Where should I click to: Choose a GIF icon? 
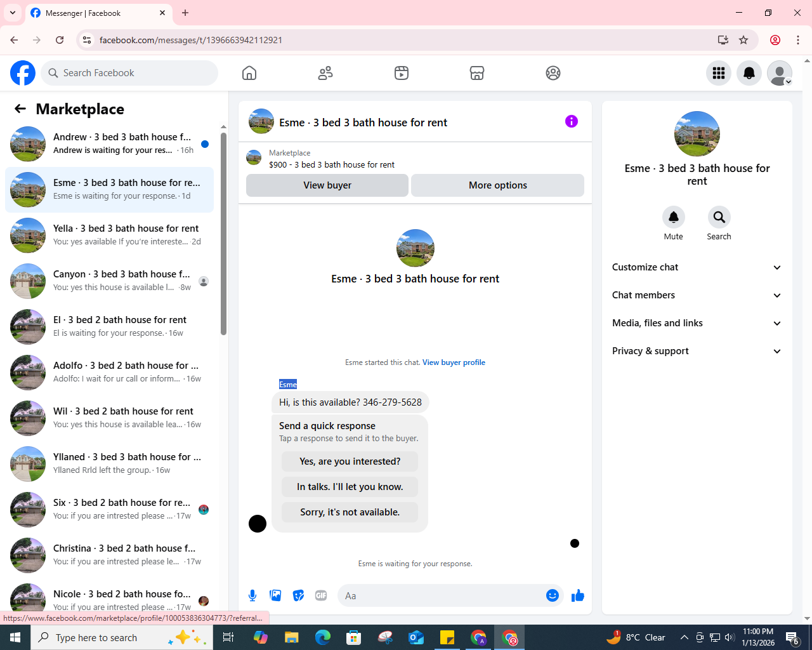click(x=321, y=595)
